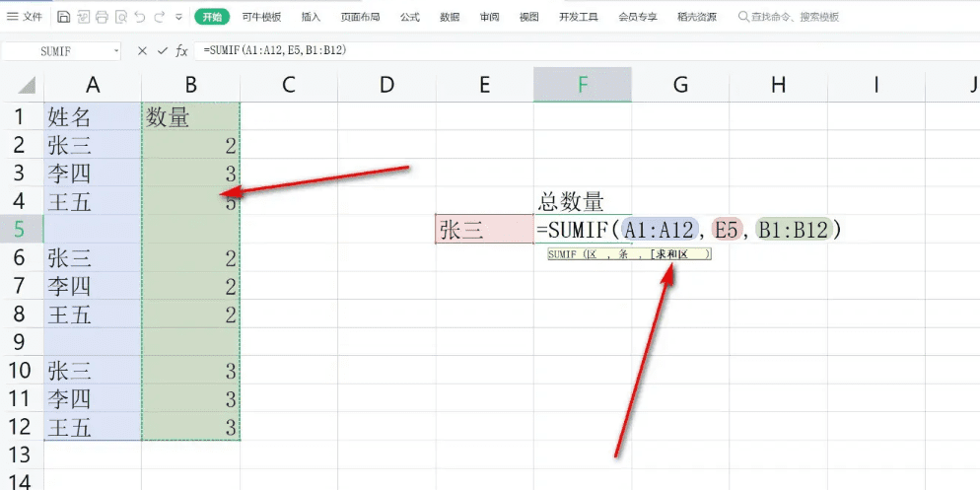Click cell A3 containing 李四

coord(93,174)
